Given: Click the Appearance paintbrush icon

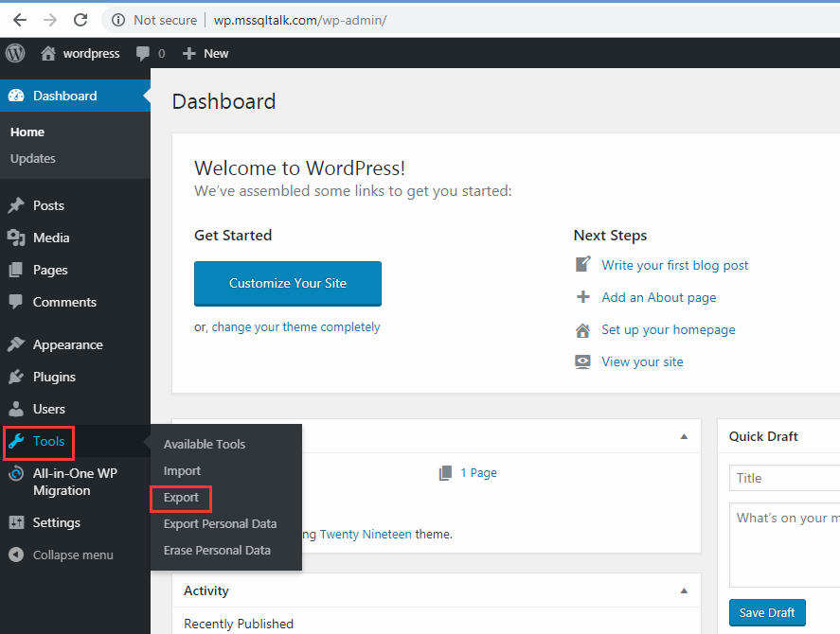Looking at the screenshot, I should tap(16, 344).
